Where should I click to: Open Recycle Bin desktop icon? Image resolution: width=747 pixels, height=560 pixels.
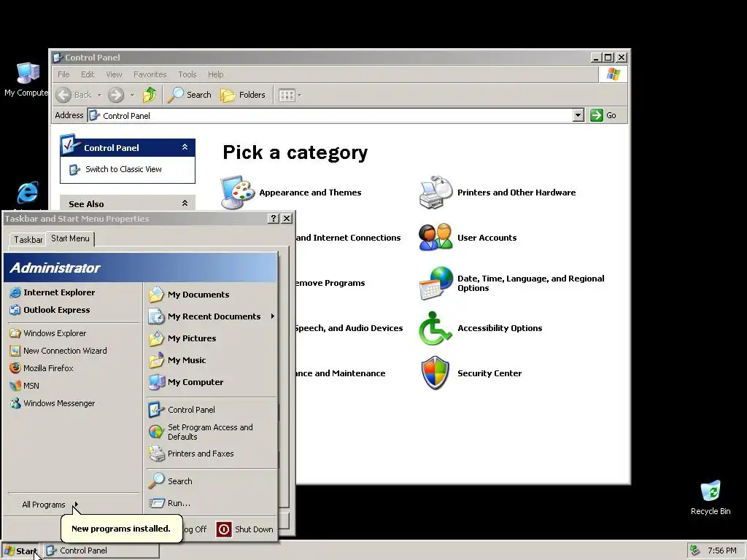711,498
